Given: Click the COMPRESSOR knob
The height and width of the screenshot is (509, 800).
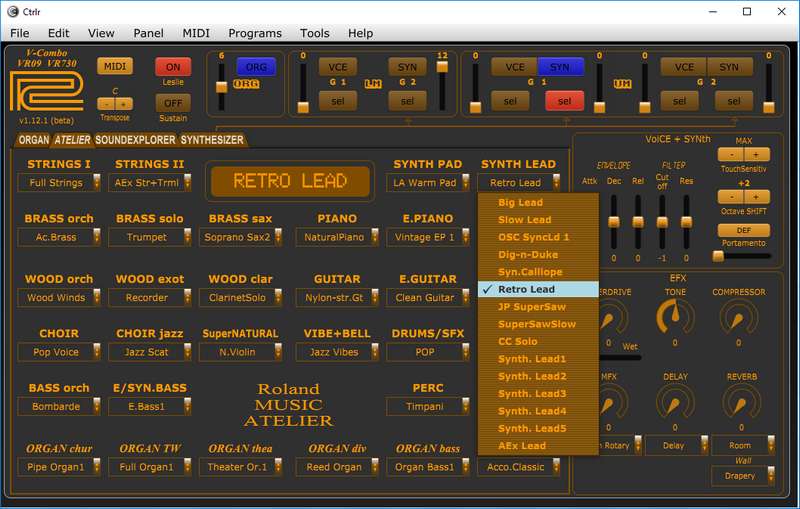Looking at the screenshot, I should click(x=738, y=317).
